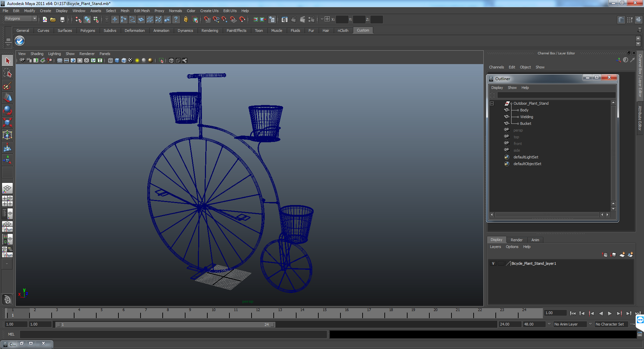Switch to Persp/Graph Editor layout
The height and width of the screenshot is (349, 644).
pos(7,227)
